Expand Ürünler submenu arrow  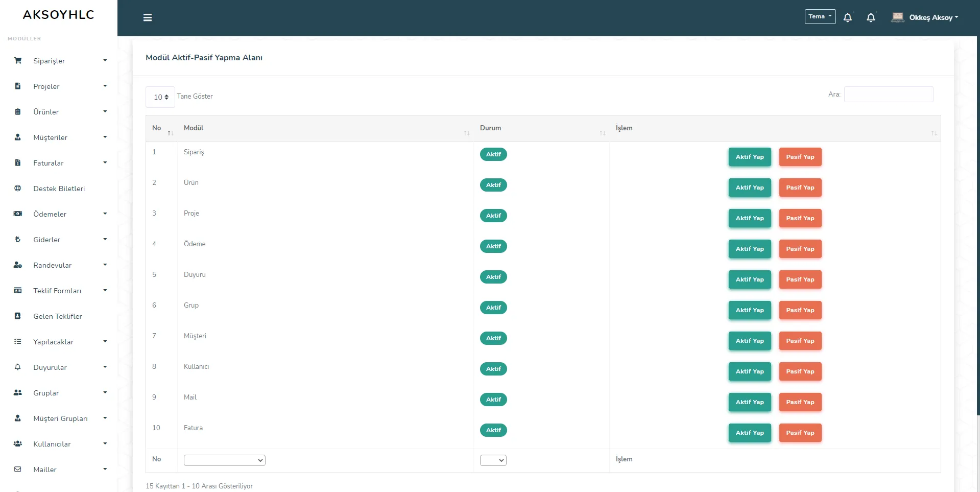[x=105, y=112]
